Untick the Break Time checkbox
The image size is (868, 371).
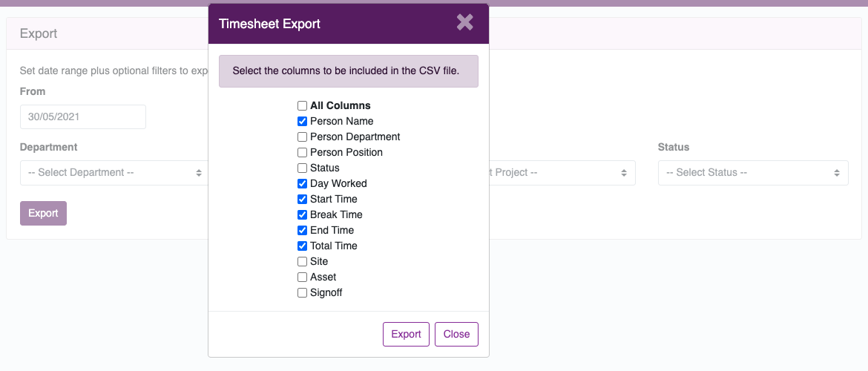[302, 215]
